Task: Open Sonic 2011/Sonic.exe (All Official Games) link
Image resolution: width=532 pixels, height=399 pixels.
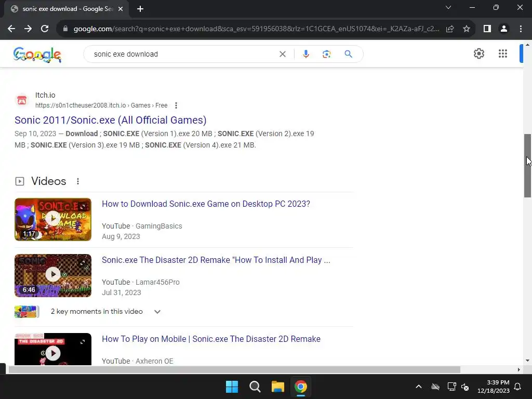Action: click(x=111, y=120)
